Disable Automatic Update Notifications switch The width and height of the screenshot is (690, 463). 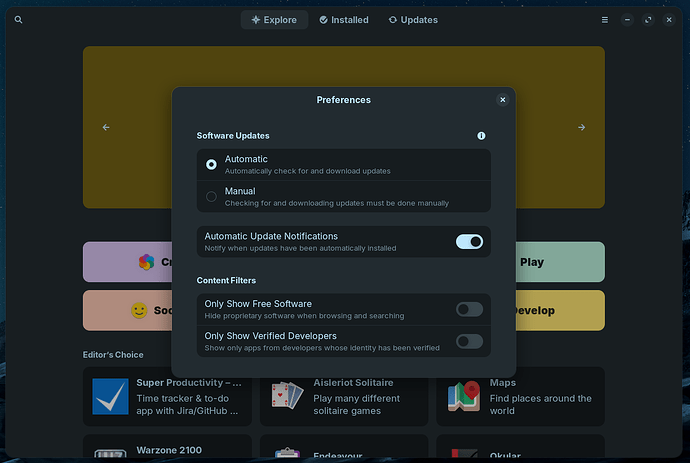tap(469, 241)
